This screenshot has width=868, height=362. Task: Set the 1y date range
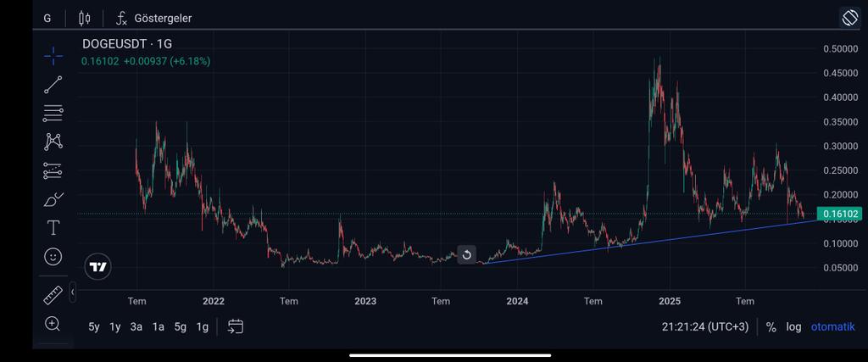point(115,327)
